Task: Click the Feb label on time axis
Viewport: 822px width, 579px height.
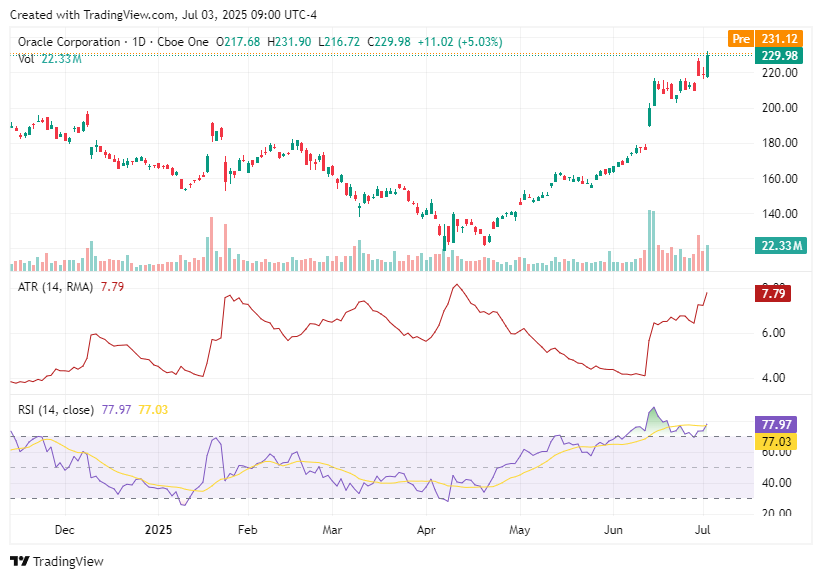Action: point(247,530)
